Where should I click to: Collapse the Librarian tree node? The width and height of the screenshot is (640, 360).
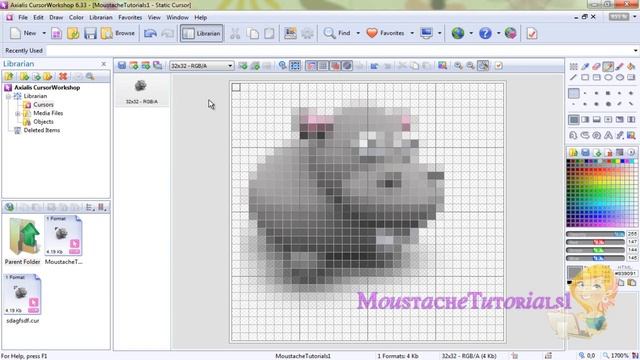pos(8,96)
